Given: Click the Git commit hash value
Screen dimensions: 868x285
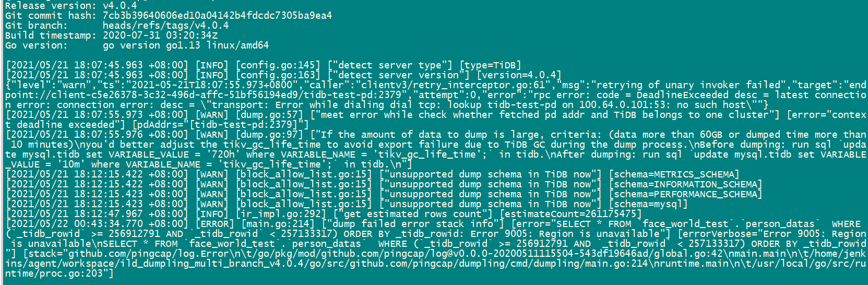Looking at the screenshot, I should (x=217, y=16).
